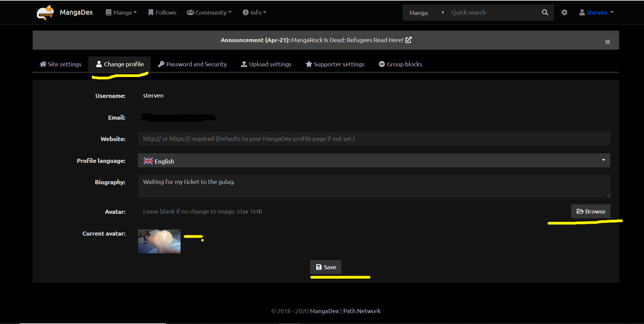This screenshot has height=324, width=644.
Task: Select the Group blocks tab
Action: point(401,64)
